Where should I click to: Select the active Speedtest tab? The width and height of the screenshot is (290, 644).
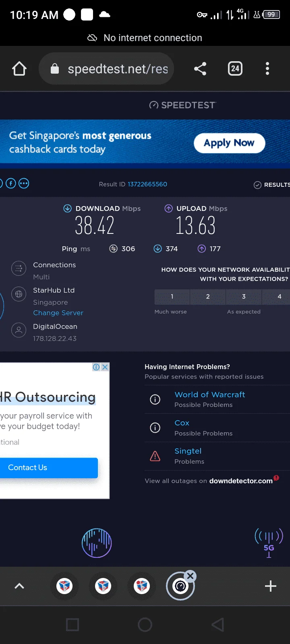coord(180,586)
